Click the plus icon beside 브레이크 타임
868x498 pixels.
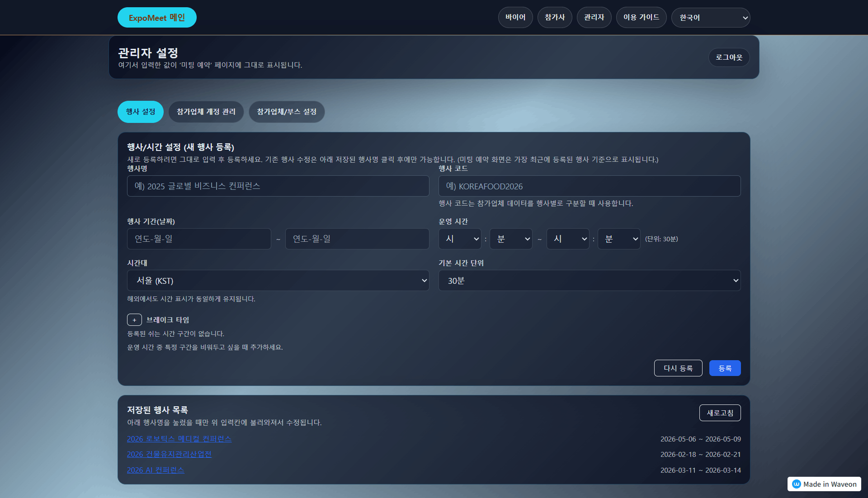click(134, 320)
